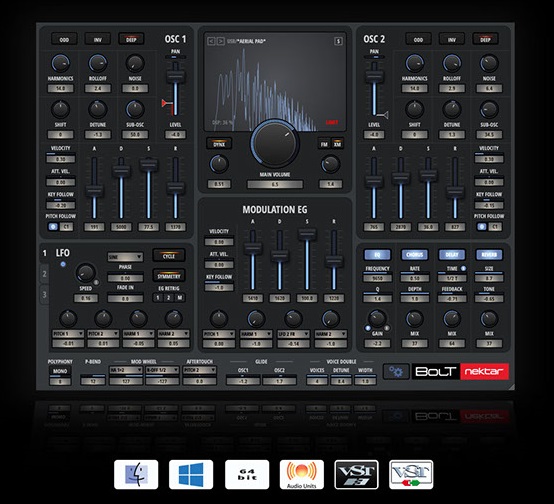Click the Windows logo icon
Image resolution: width=554 pixels, height=504 pixels.
point(191,475)
